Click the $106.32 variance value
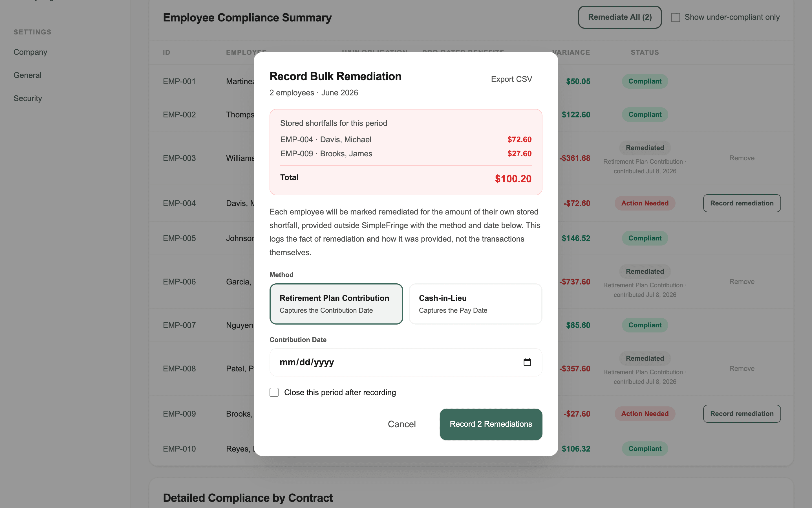This screenshot has width=812, height=508. click(x=576, y=449)
